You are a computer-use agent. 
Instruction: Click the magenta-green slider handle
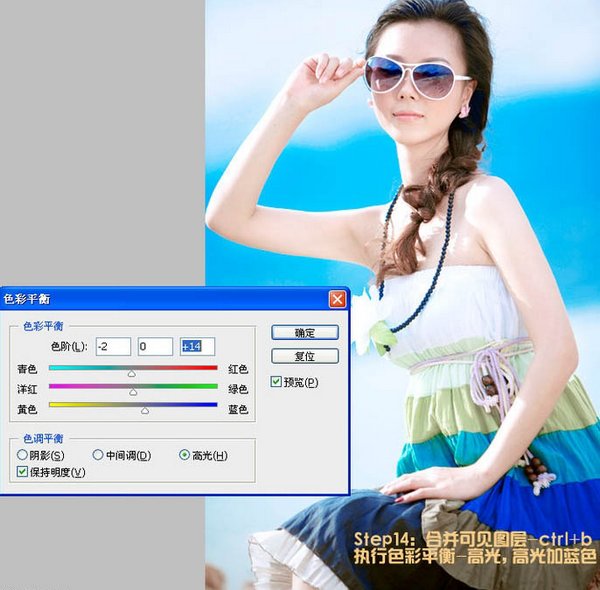133,392
